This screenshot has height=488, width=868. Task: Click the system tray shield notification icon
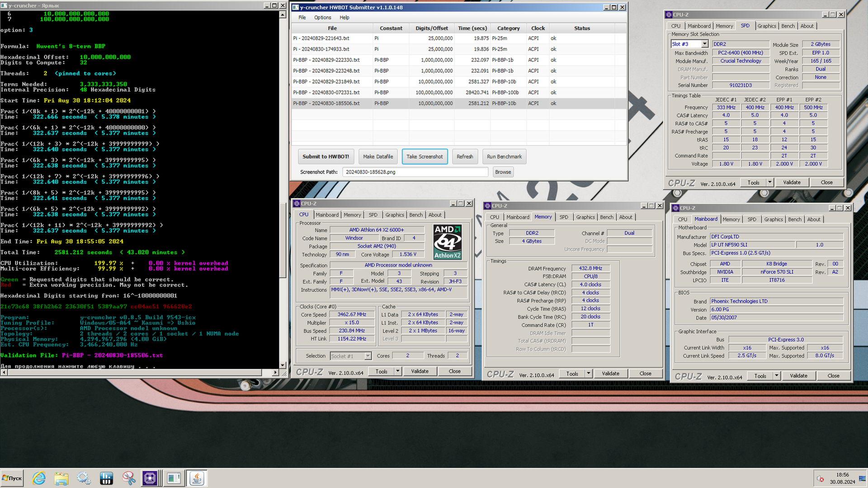[820, 479]
